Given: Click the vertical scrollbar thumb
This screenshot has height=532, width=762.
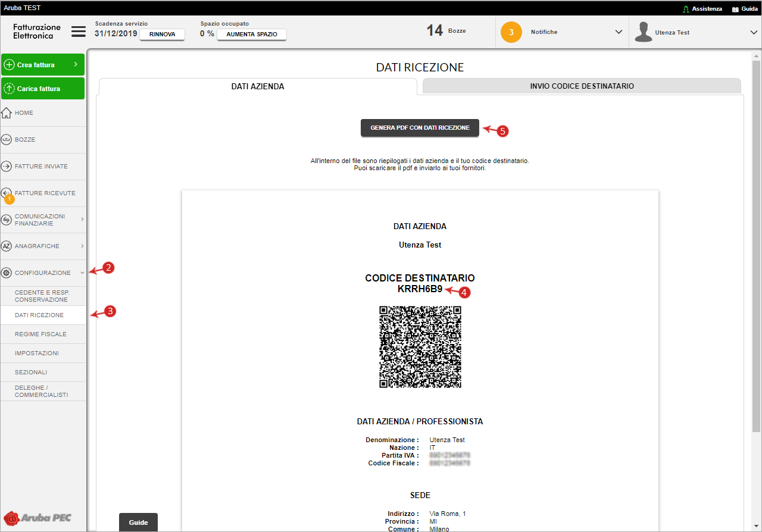Looking at the screenshot, I should click(x=756, y=245).
